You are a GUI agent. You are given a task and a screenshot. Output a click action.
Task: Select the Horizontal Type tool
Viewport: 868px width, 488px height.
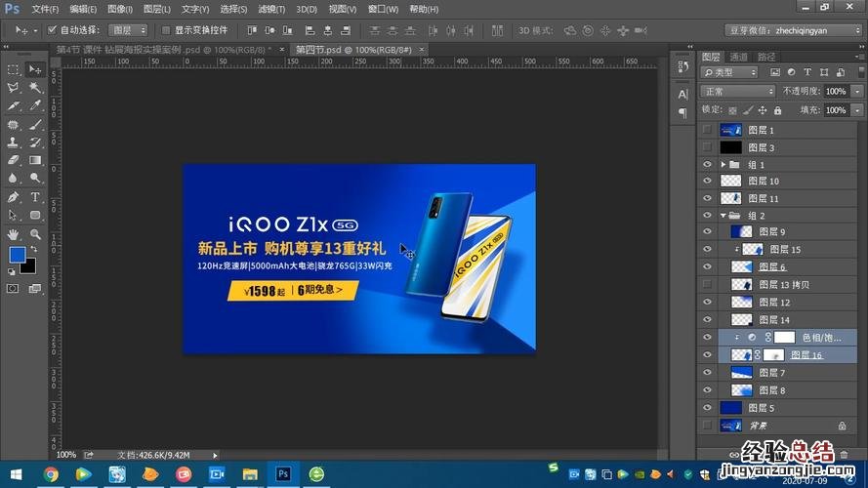pyautogui.click(x=35, y=197)
